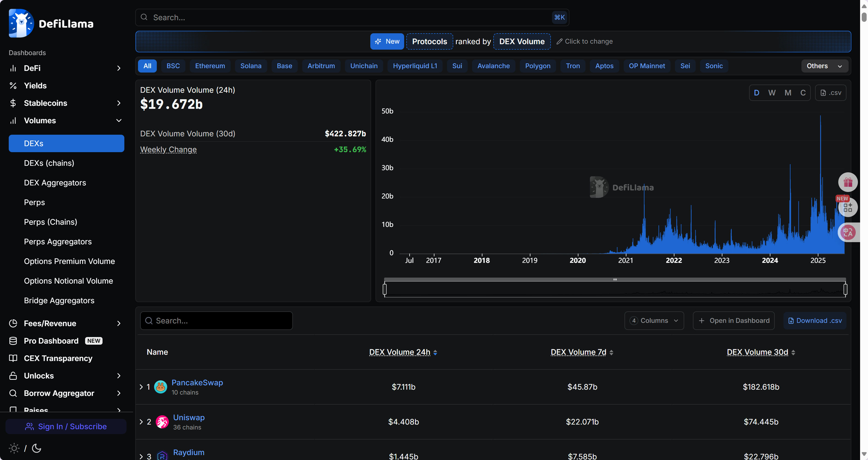Filter by Ethereum chain tab
The image size is (868, 460).
coord(210,66)
